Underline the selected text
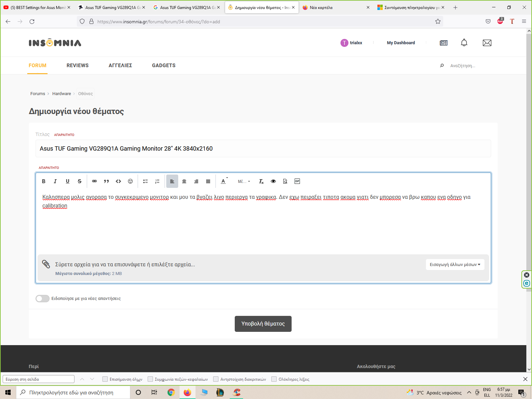This screenshot has width=532, height=399. pyautogui.click(x=67, y=181)
